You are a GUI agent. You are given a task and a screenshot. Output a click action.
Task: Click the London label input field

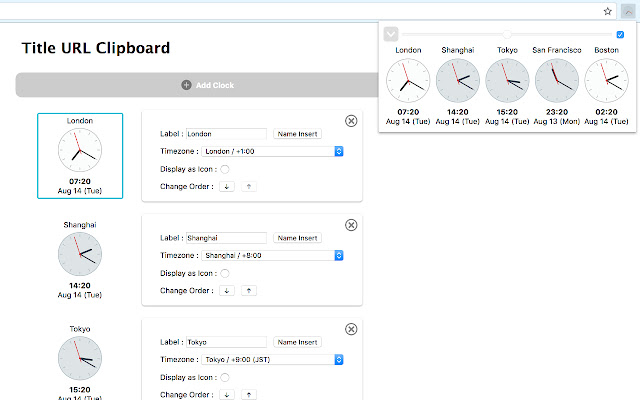226,134
